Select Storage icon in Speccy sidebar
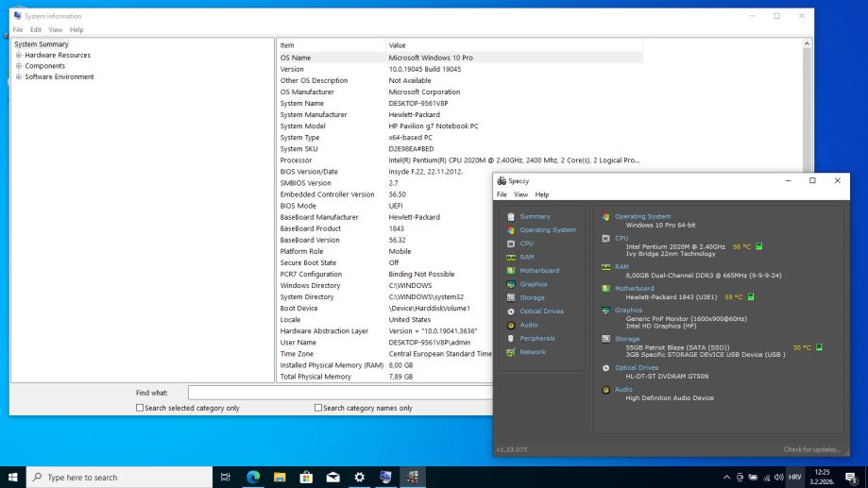 [511, 297]
